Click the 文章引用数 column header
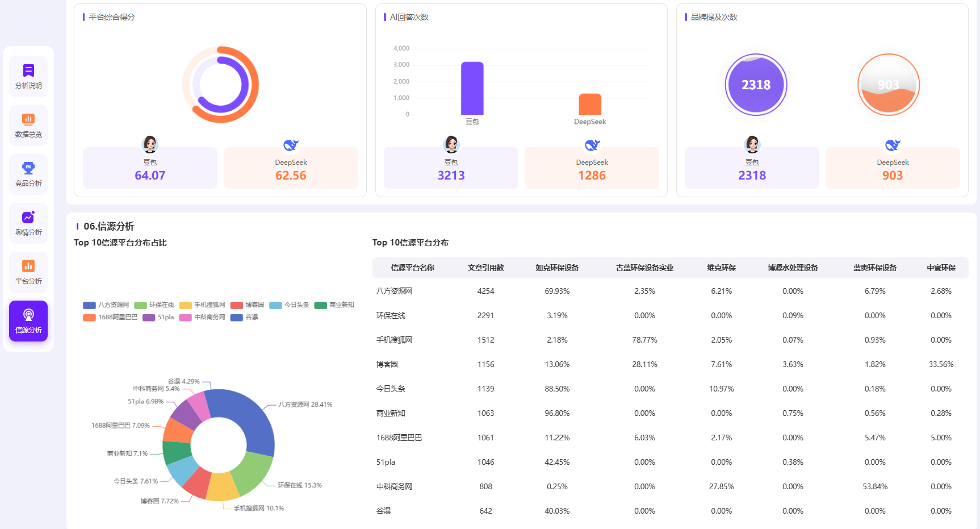This screenshot has height=529, width=980. pyautogui.click(x=486, y=268)
